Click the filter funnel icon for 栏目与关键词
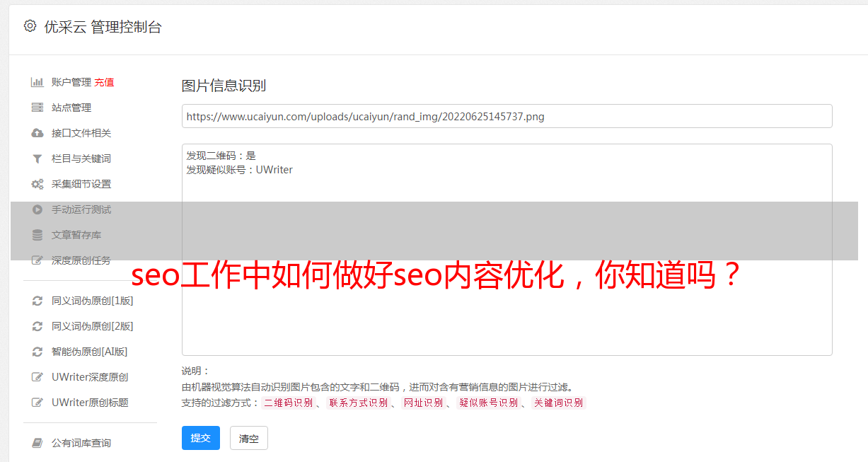This screenshot has height=462, width=868. coord(37,158)
